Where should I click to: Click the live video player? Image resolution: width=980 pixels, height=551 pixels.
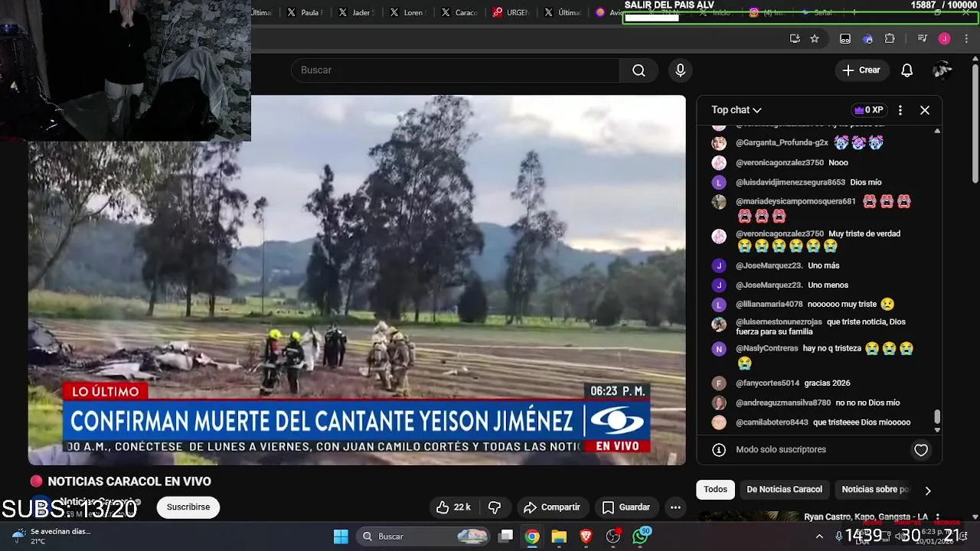[357, 280]
